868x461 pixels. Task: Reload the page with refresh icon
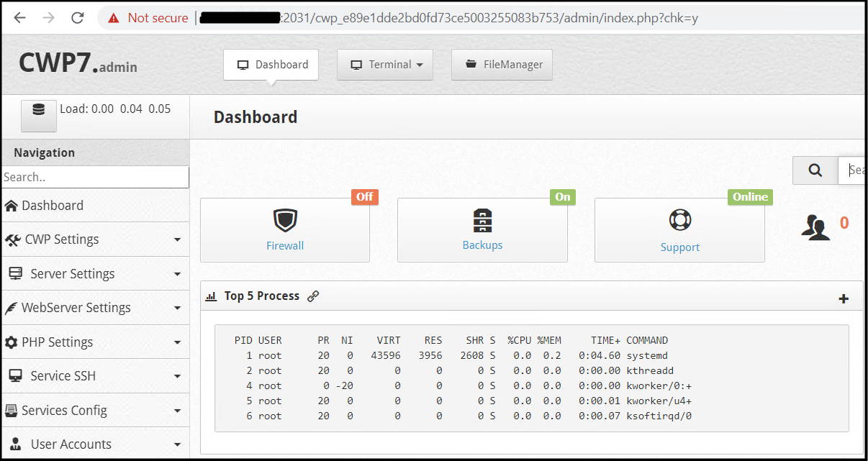coord(78,18)
